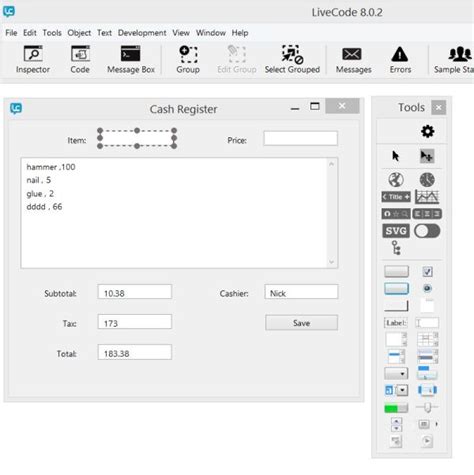
Task: Choose the scrolling list field tool
Action: (396, 356)
